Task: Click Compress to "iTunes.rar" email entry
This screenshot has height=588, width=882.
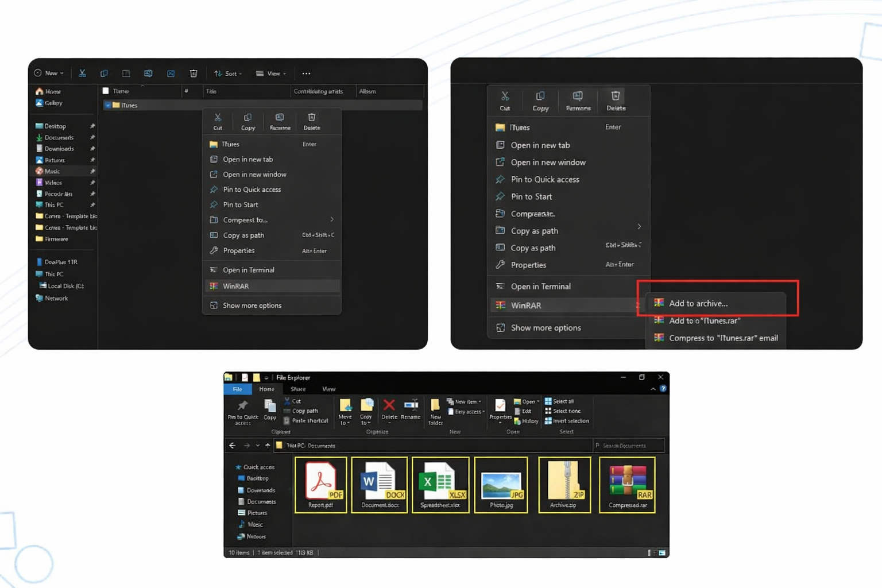Action: coord(723,338)
